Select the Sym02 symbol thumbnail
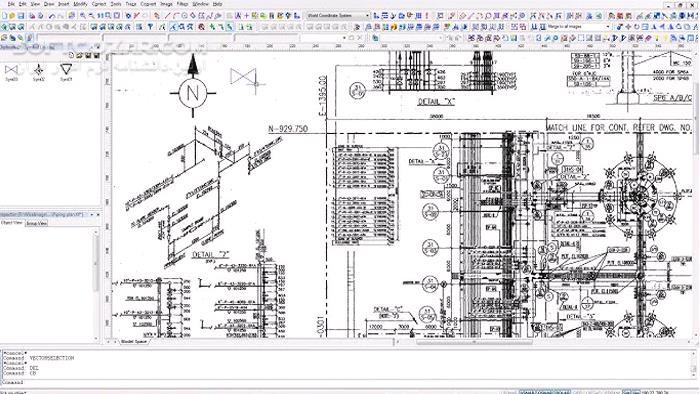 pyautogui.click(x=39, y=72)
